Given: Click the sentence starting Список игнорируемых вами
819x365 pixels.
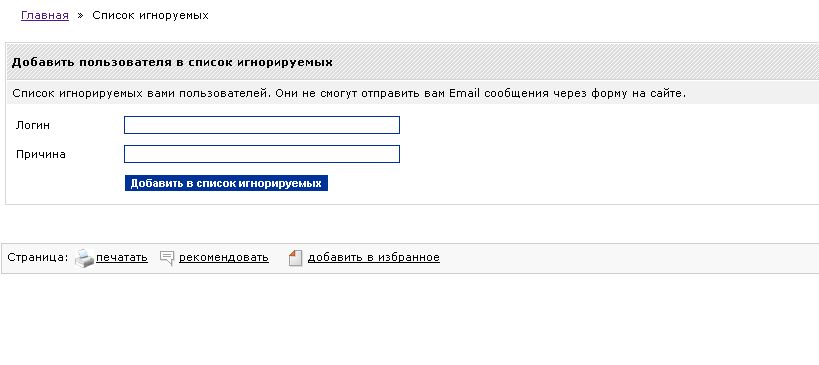Looking at the screenshot, I should 142,94.
